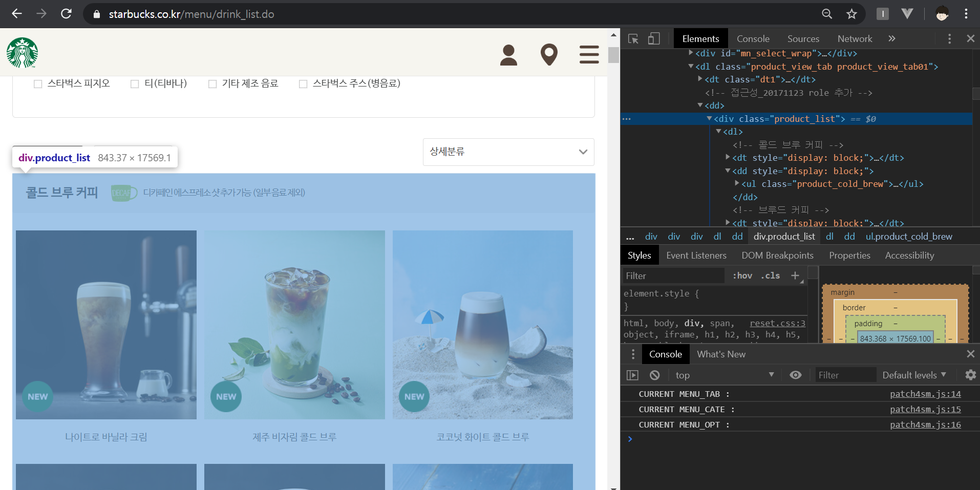Open the store locator pin icon
This screenshot has height=490, width=980.
[x=549, y=55]
